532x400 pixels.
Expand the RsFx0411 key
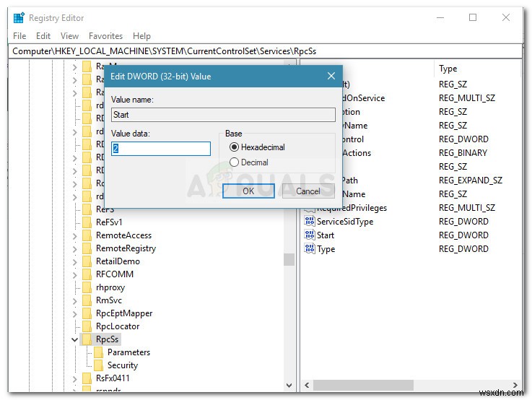tap(74, 378)
